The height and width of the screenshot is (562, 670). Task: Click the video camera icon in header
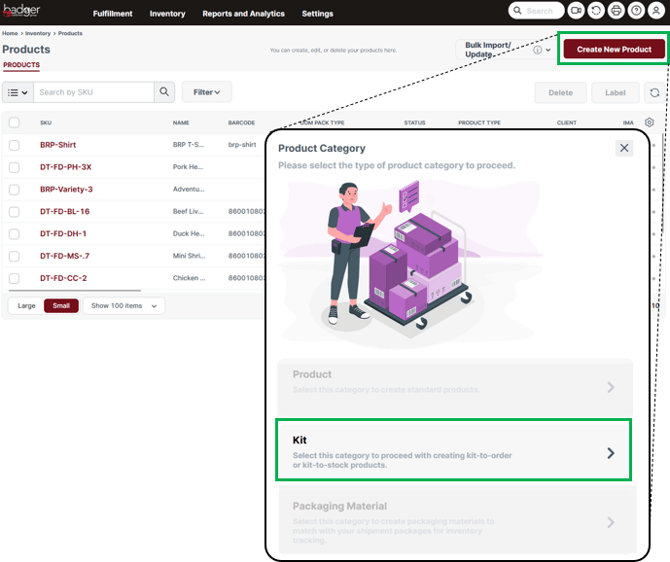576,11
